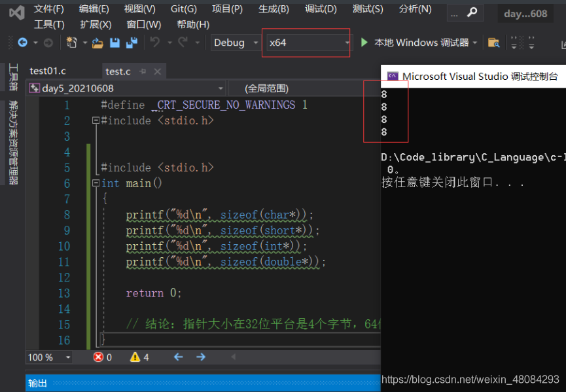Open the 解决方案资源管理器 side tab

(13, 143)
